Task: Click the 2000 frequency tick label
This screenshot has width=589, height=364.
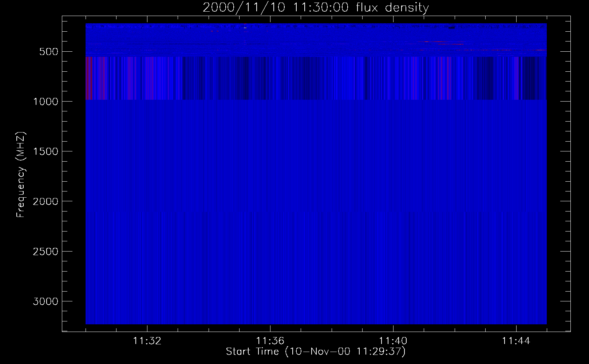Action: tap(46, 202)
